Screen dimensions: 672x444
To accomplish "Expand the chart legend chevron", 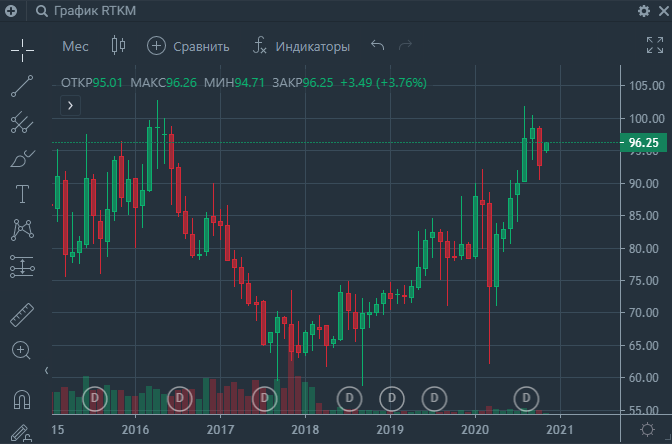I will [71, 105].
